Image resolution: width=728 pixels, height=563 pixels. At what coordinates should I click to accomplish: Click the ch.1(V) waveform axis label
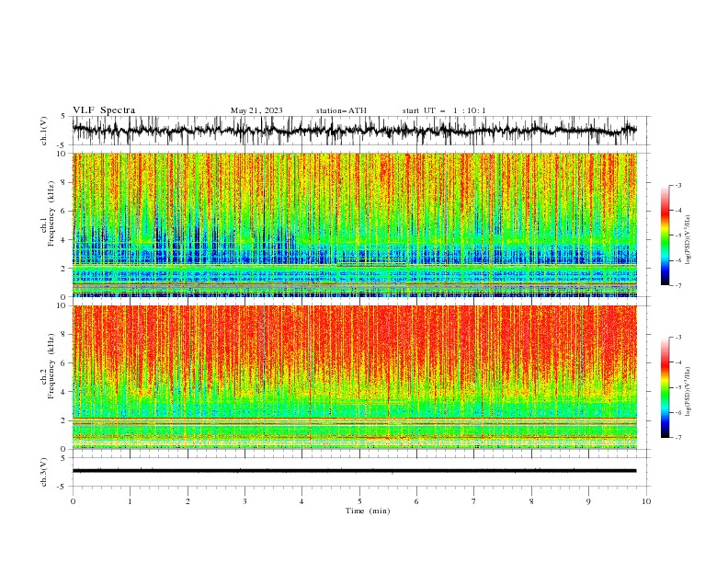(x=44, y=131)
